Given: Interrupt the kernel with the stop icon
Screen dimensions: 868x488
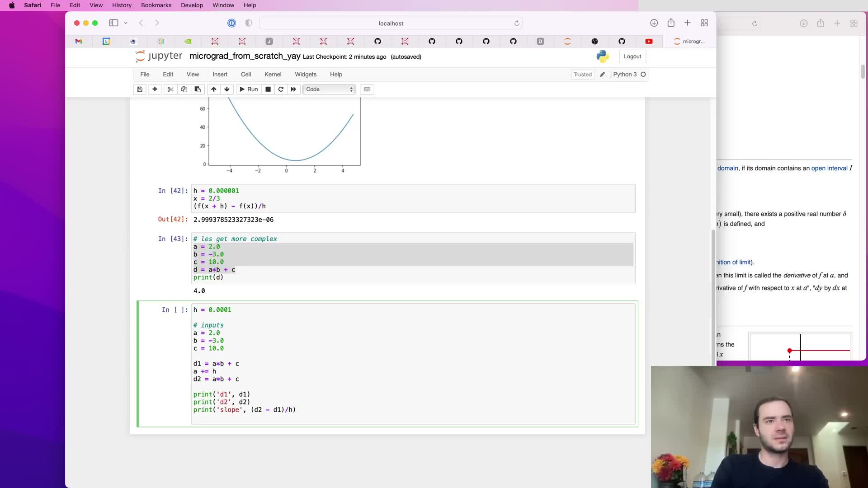Looking at the screenshot, I should coord(268,89).
